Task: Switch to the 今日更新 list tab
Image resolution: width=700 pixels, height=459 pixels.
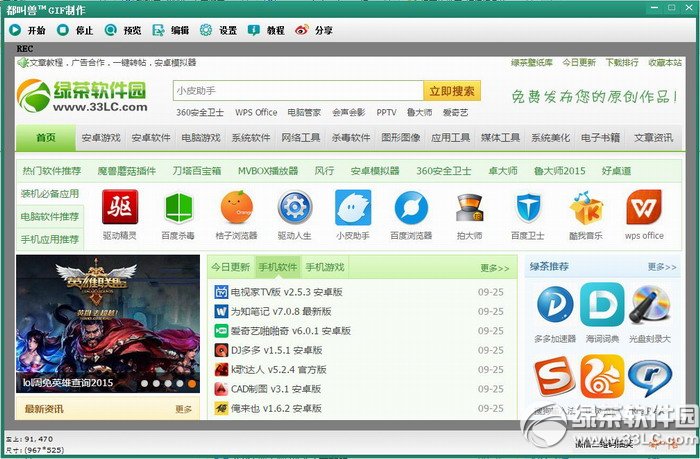Action: pyautogui.click(x=231, y=267)
